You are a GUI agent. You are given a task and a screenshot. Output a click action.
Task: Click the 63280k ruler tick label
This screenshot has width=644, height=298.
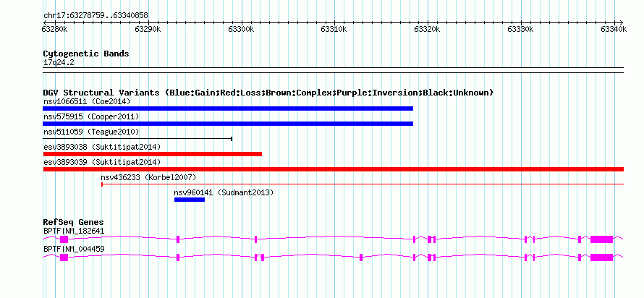click(x=54, y=29)
